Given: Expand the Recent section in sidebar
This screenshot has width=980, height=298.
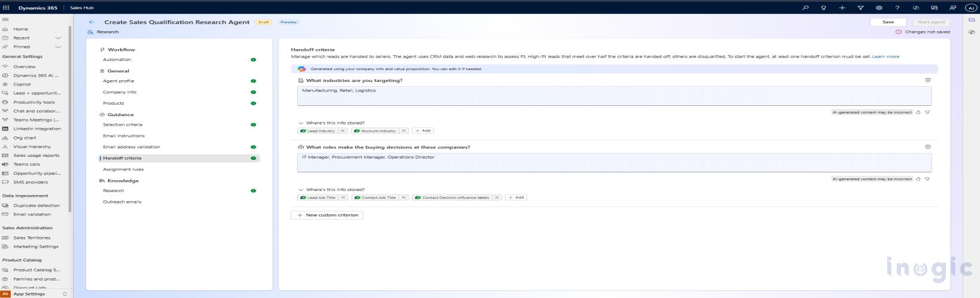Looking at the screenshot, I should point(58,38).
